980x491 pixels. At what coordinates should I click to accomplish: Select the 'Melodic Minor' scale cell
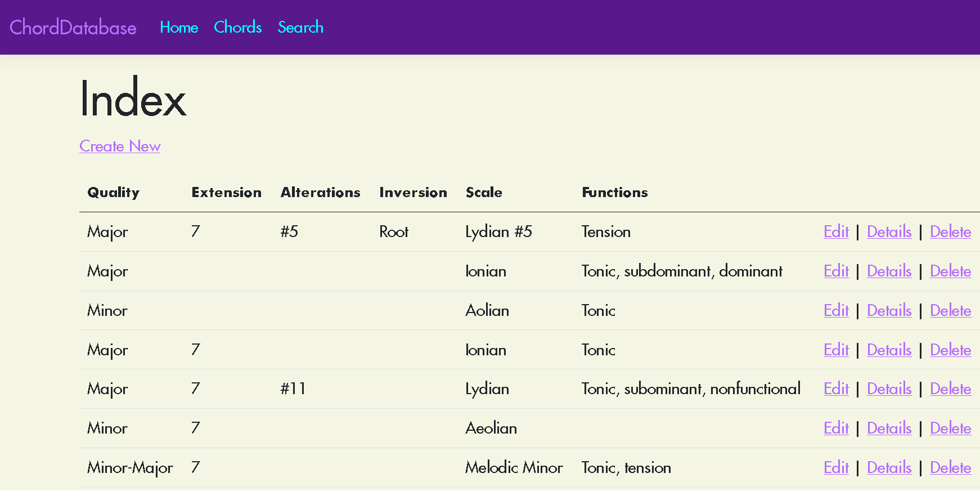tap(514, 467)
